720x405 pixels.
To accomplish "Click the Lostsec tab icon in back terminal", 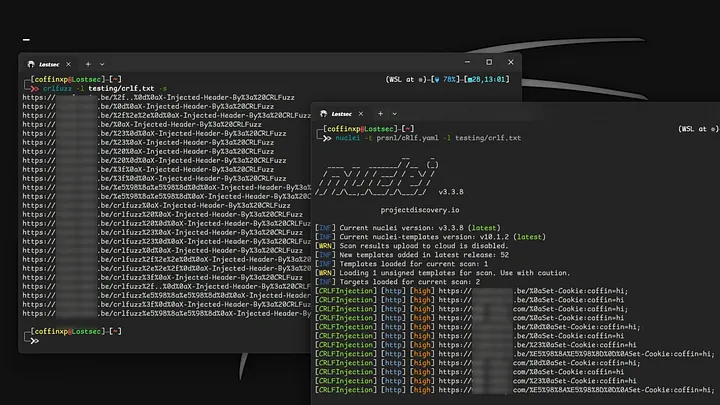I will coord(31,64).
